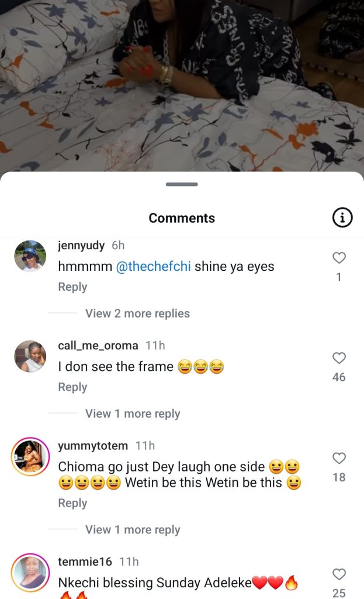Open jennyudy's profile picture

(x=30, y=256)
